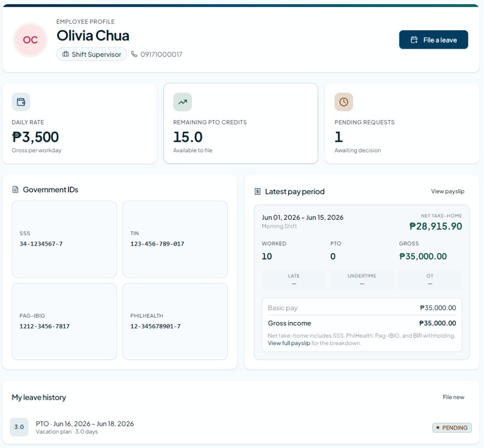This screenshot has height=448, width=484.
Task: Click the UNDERTIME cell
Action: pos(362,280)
